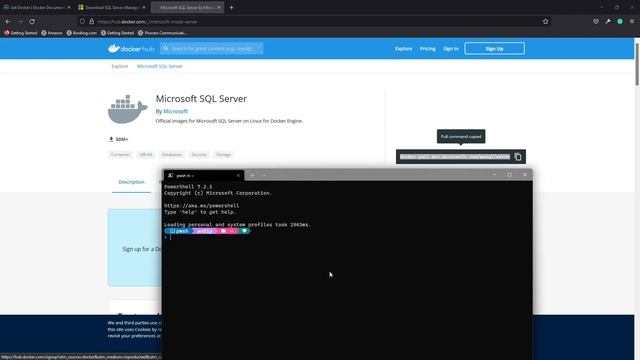Click the PowerShell 7.2.1 line in terminal

[x=188, y=187]
